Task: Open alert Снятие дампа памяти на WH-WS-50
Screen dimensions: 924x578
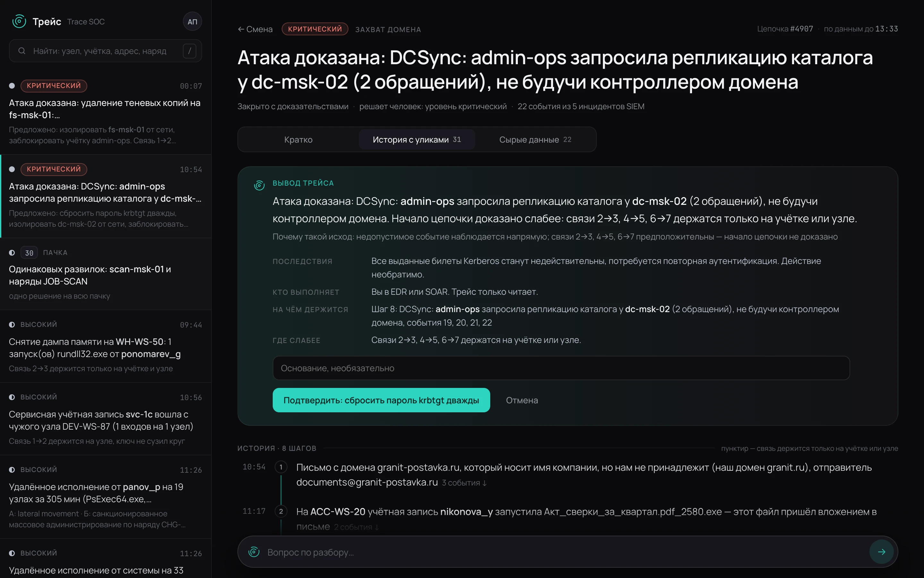Action: coord(105,346)
